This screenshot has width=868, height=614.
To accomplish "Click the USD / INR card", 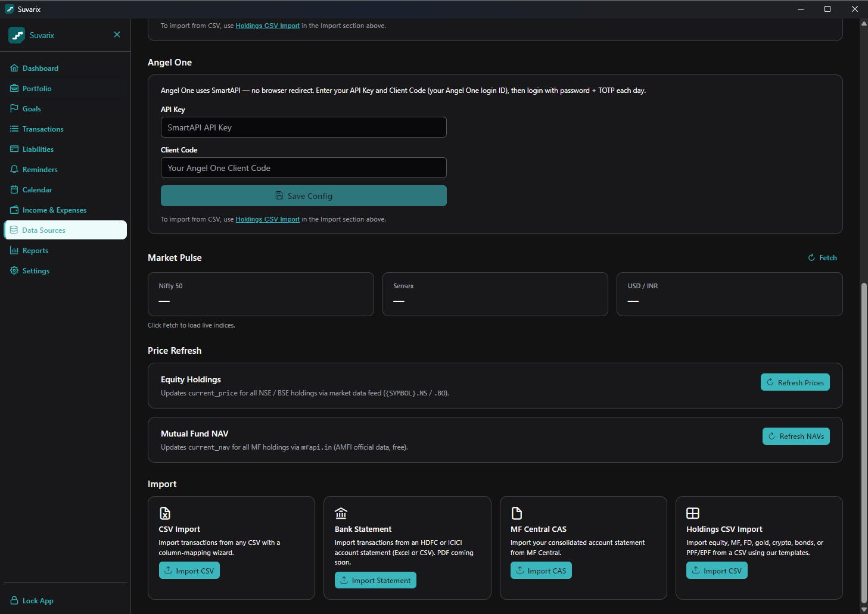I will point(730,294).
